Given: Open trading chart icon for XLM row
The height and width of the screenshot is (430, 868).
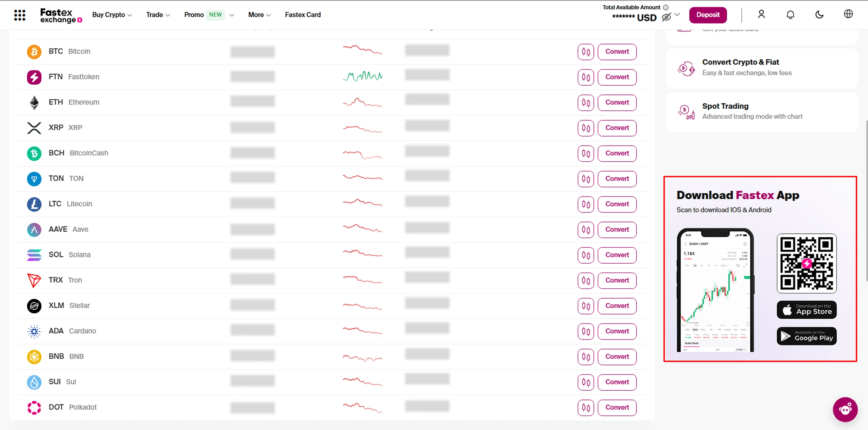Looking at the screenshot, I should coord(586,306).
